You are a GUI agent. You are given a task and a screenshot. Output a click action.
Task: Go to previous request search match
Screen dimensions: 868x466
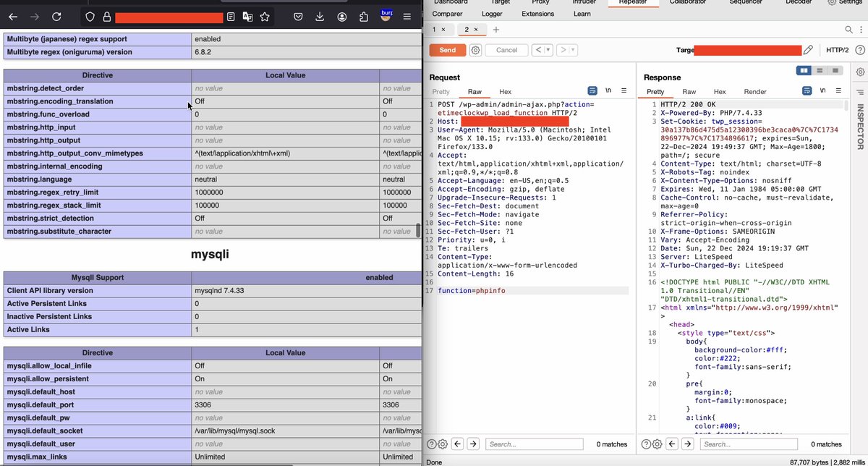(458, 444)
